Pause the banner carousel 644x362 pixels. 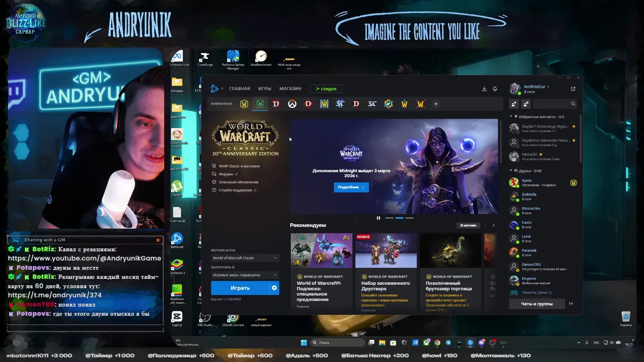coord(378,218)
